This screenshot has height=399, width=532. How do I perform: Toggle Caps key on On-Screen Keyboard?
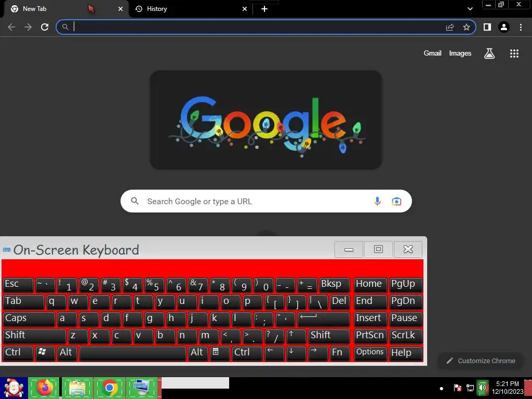click(29, 319)
